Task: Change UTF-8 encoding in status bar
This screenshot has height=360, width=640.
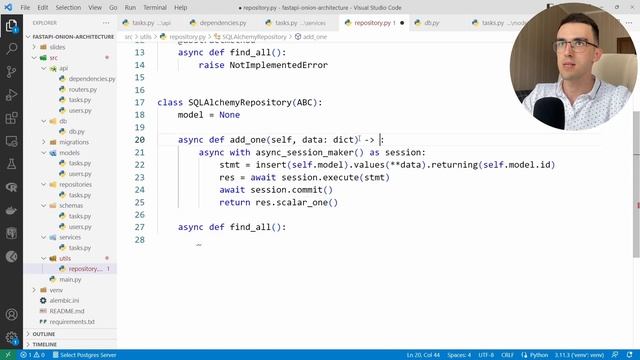Action: point(486,355)
